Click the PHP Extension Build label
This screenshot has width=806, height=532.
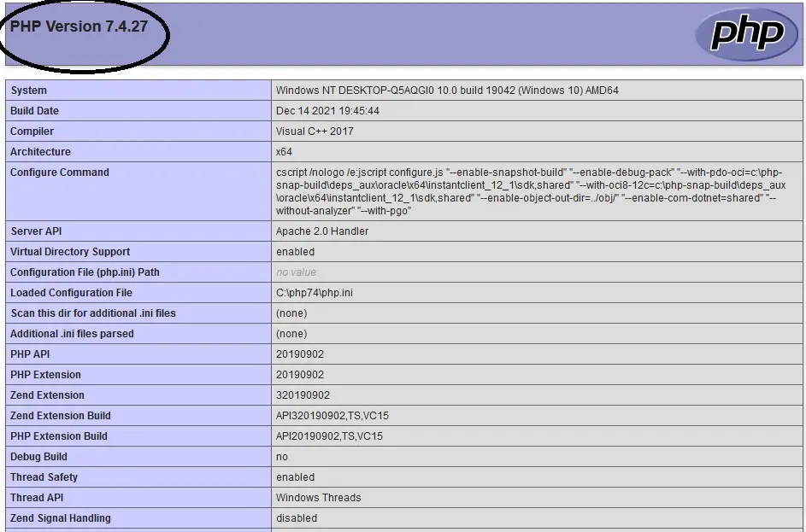pyautogui.click(x=59, y=437)
